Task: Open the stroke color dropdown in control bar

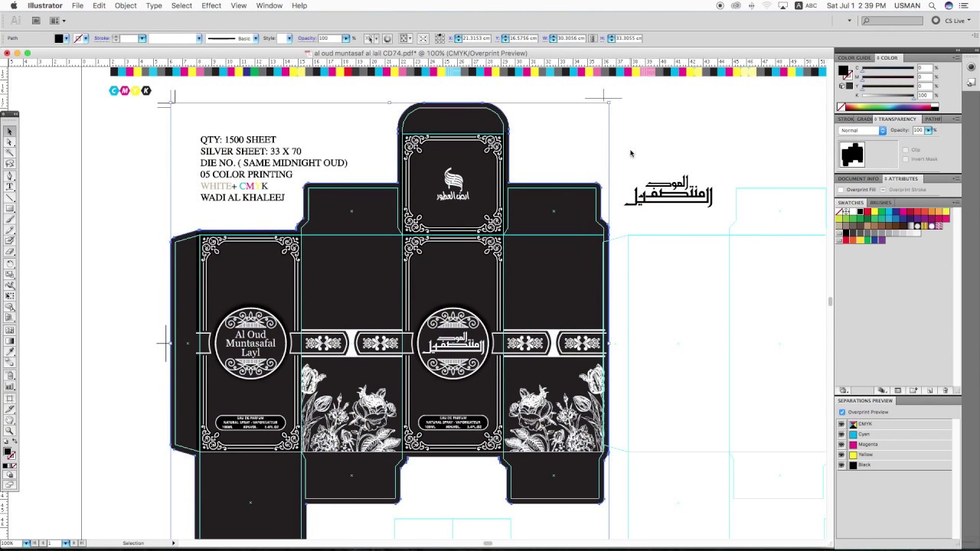Action: (87, 38)
